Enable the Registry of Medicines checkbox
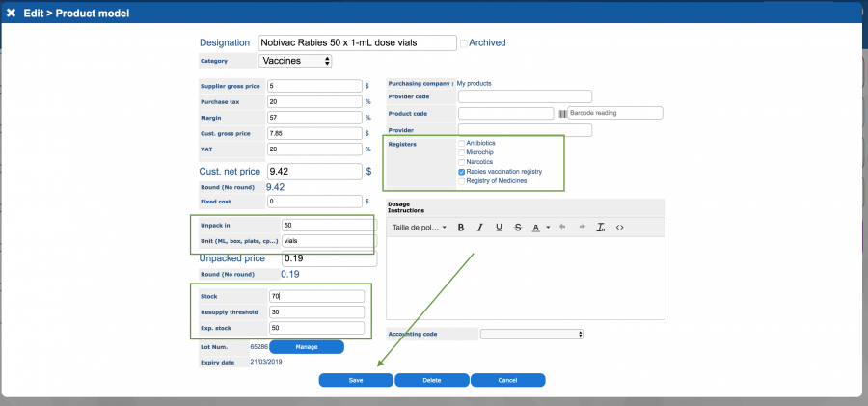 462,181
